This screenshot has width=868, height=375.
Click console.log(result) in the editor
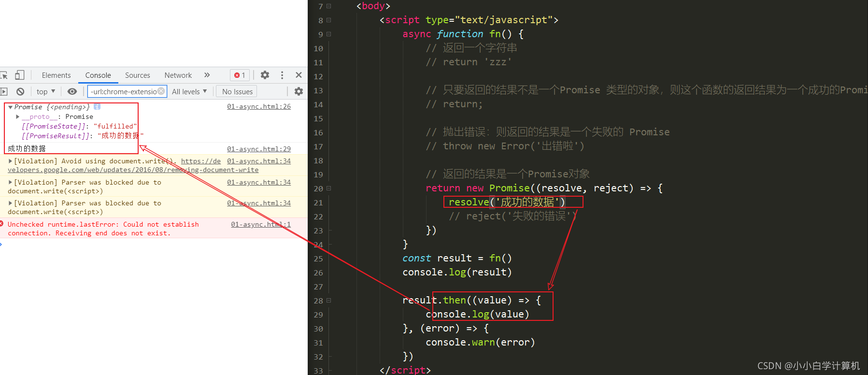point(457,272)
